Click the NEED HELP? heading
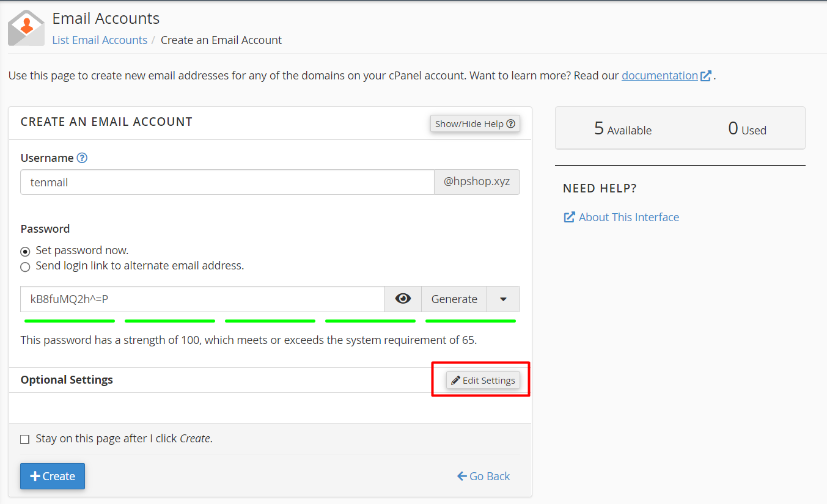Screen dimensions: 827x504 600,189
